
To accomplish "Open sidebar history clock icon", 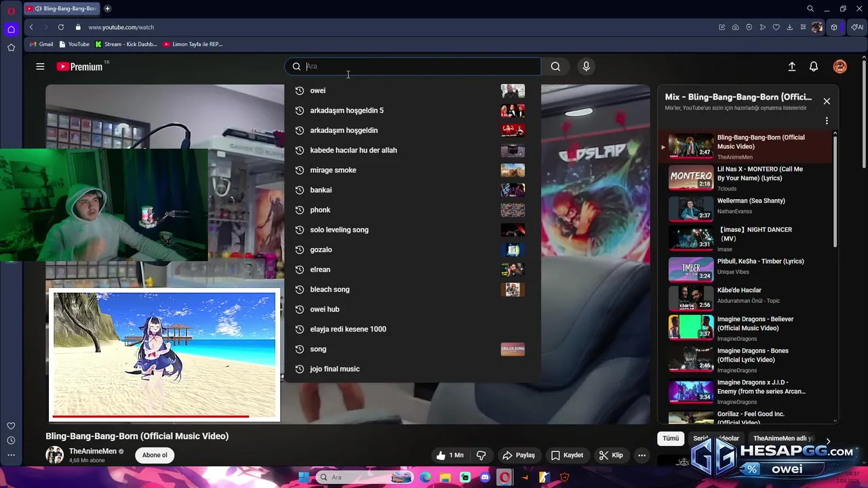I will coord(11,441).
